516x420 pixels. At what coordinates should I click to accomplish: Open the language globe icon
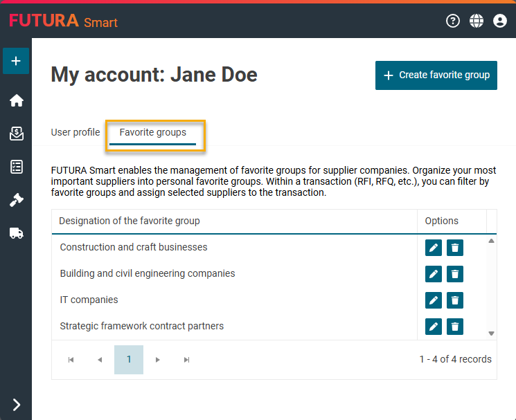coord(477,21)
